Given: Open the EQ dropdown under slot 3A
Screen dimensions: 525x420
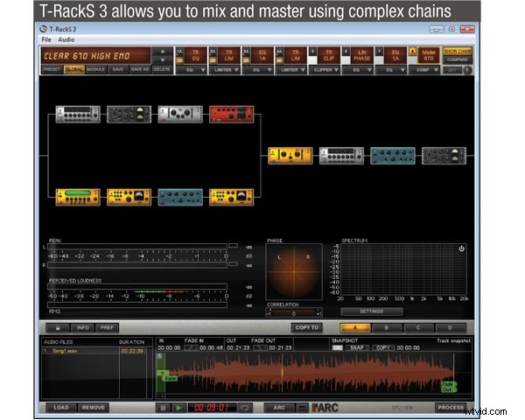Looking at the screenshot, I should pyautogui.click(x=258, y=70).
